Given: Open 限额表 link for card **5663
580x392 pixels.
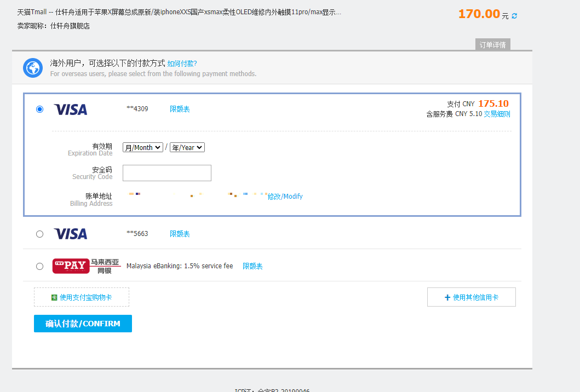Looking at the screenshot, I should tap(180, 234).
